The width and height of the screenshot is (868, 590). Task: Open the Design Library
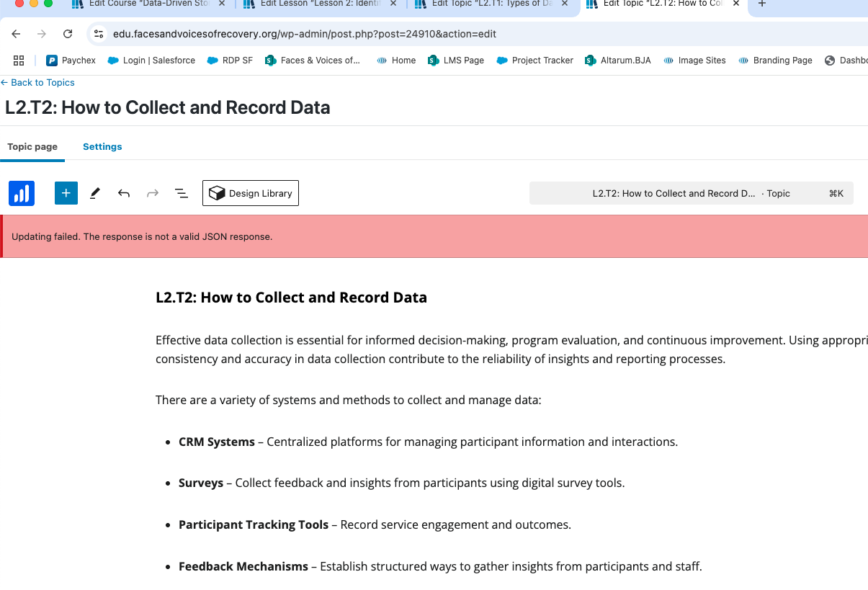tap(251, 193)
